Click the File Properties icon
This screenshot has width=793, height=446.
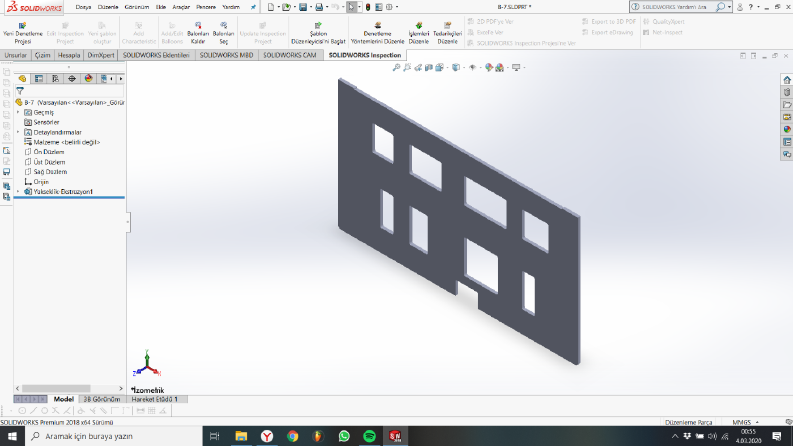pos(379,7)
